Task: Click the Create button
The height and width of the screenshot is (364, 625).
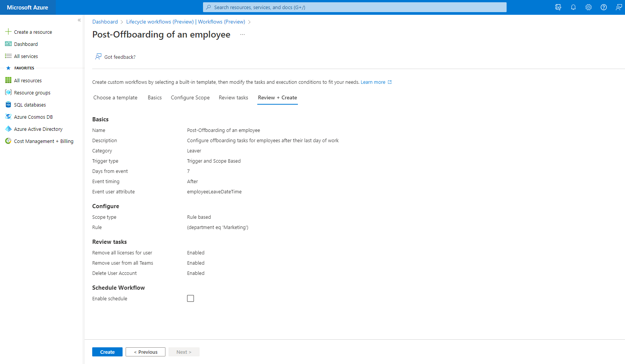Action: click(x=107, y=352)
